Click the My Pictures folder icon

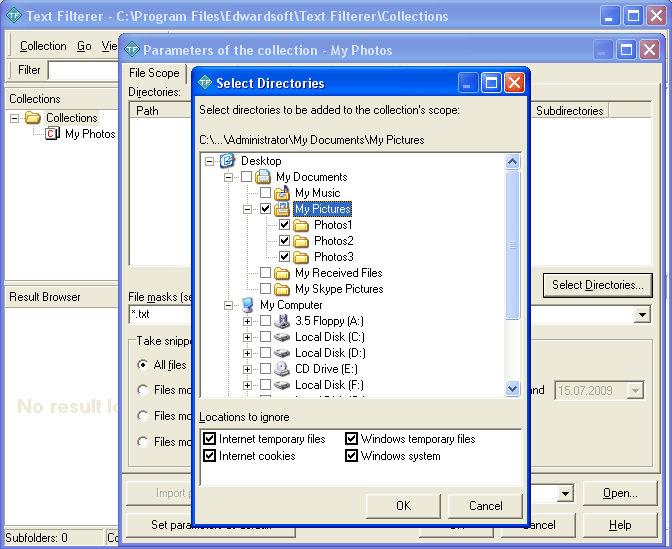pos(282,209)
